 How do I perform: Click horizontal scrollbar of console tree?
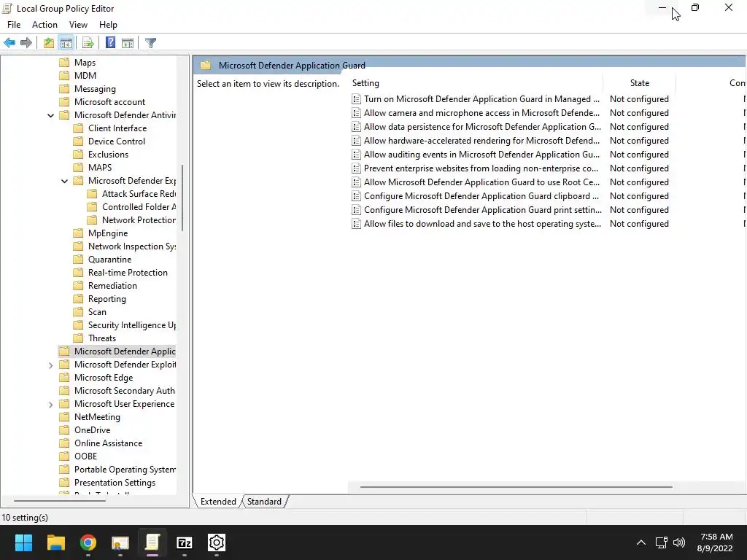pyautogui.click(x=60, y=500)
